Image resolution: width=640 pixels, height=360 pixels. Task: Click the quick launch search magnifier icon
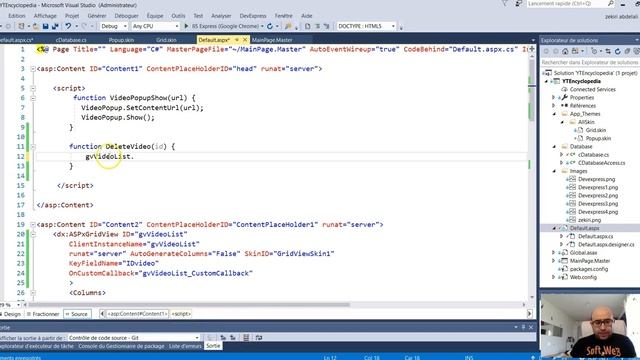click(611, 4)
